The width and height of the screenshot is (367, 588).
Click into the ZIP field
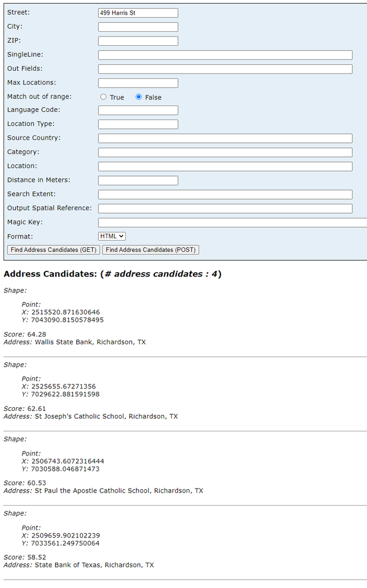(x=138, y=41)
